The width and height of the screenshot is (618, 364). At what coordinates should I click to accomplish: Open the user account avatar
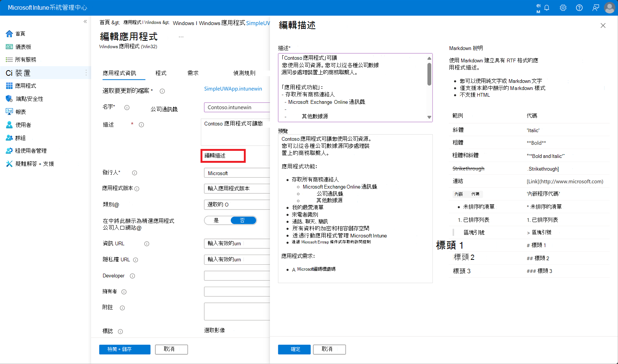coord(609,8)
